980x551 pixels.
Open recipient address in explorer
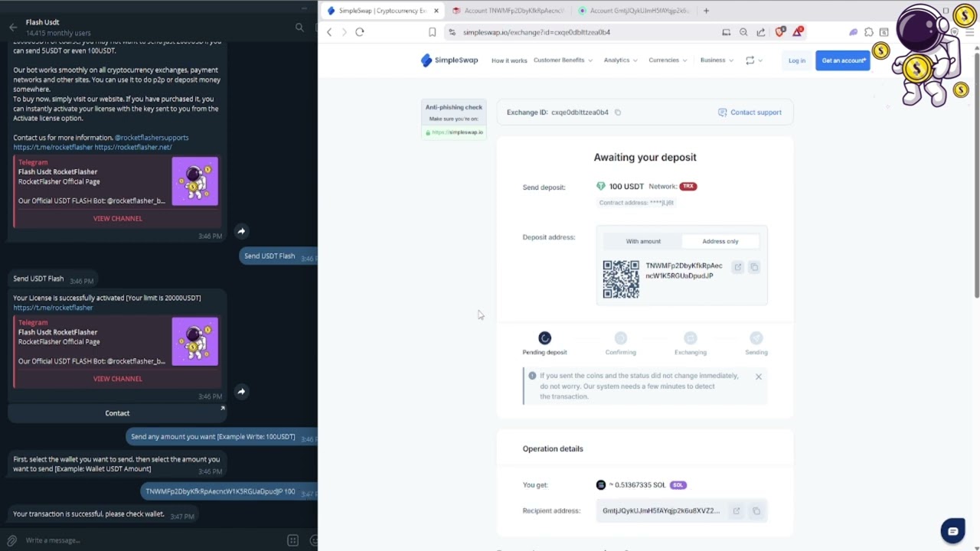tap(737, 510)
